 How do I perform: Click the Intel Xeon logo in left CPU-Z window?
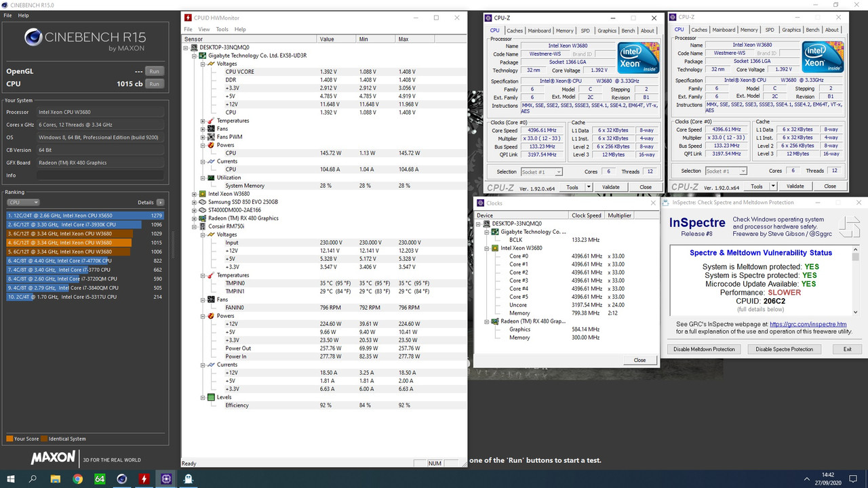638,58
